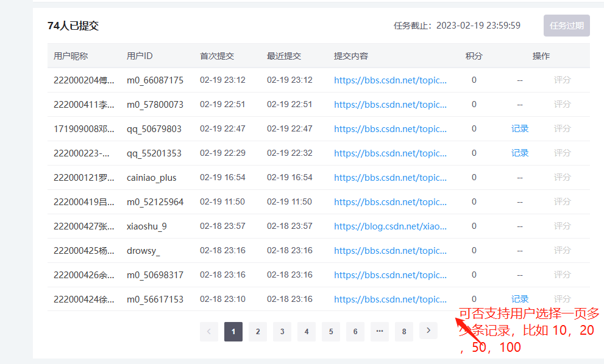Click the 提交内容 column header
Viewport: 604px width, 364px height.
coord(351,56)
